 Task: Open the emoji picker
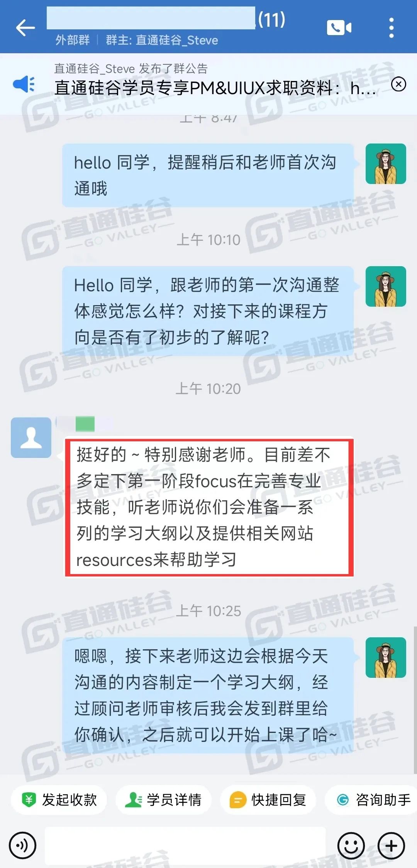coord(351,846)
